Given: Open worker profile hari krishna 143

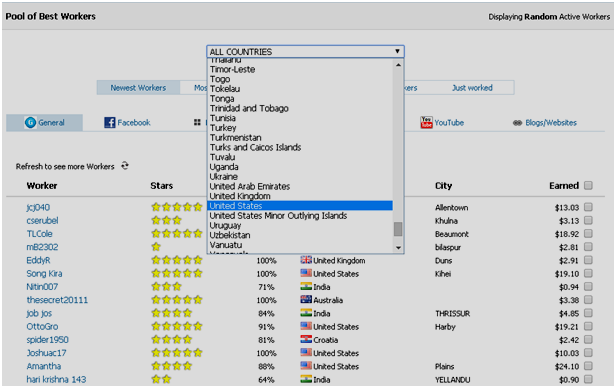Looking at the screenshot, I should 56,379.
